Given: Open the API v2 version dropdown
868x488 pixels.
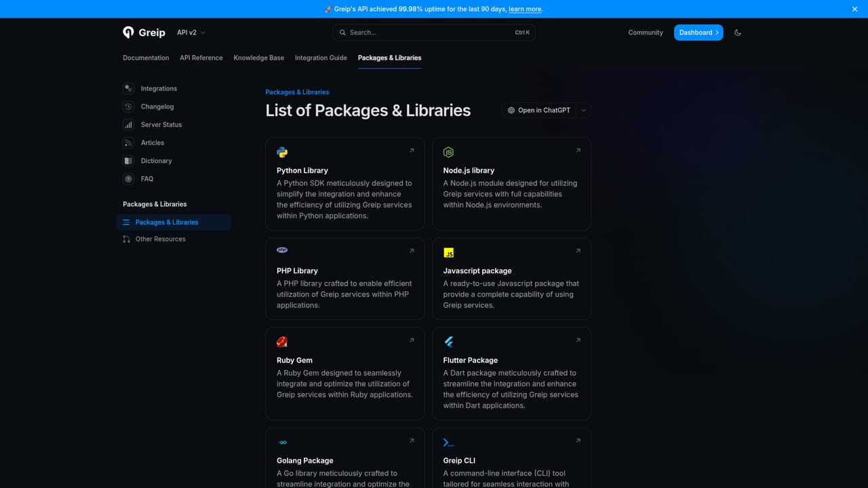Looking at the screenshot, I should click(191, 33).
